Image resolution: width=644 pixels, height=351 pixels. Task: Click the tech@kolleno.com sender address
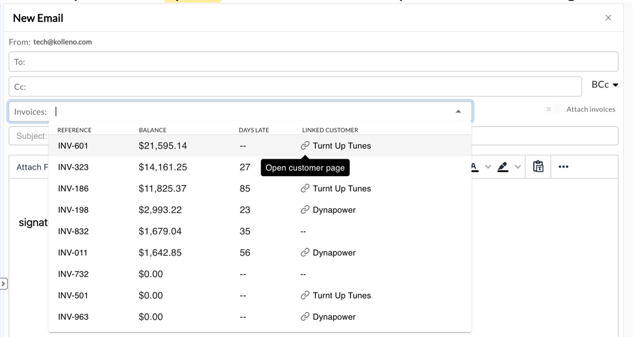pos(62,42)
